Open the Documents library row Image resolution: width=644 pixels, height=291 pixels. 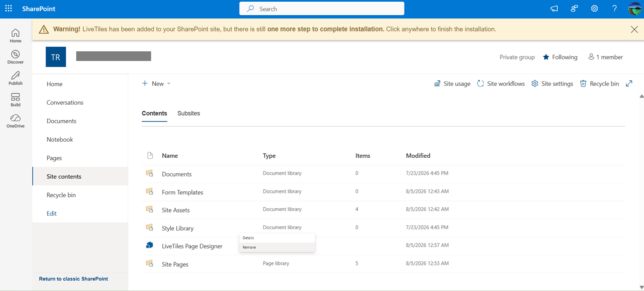coord(176,174)
